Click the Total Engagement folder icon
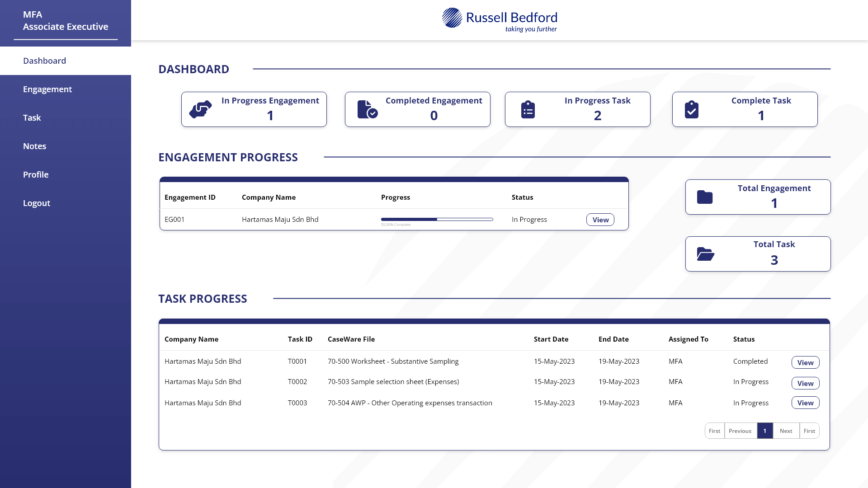Image resolution: width=868 pixels, height=488 pixels. pyautogui.click(x=704, y=197)
